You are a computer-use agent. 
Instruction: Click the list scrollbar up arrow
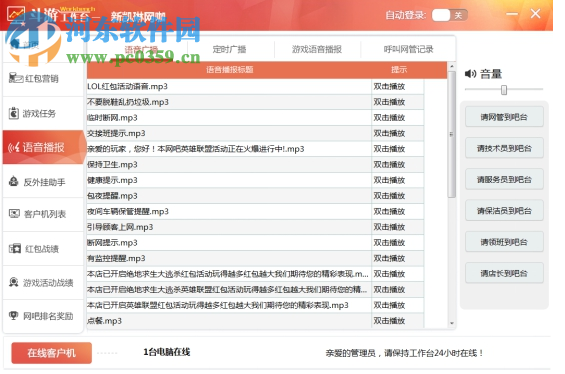[x=451, y=67]
